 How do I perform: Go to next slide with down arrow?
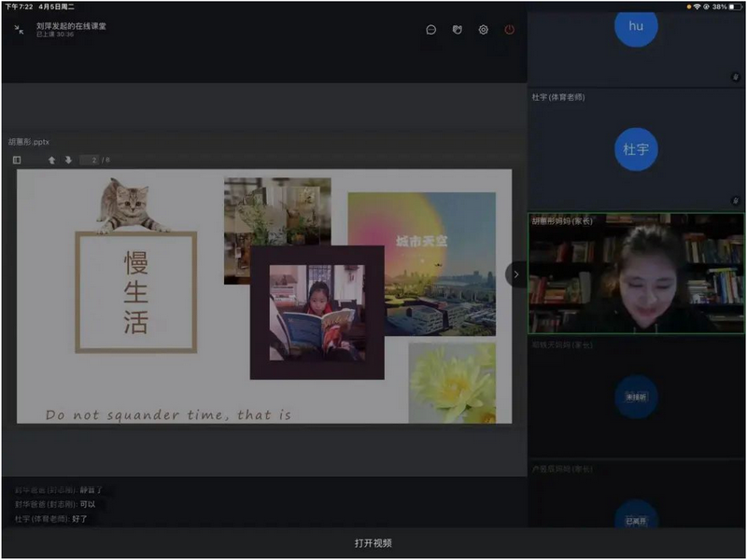pos(67,161)
